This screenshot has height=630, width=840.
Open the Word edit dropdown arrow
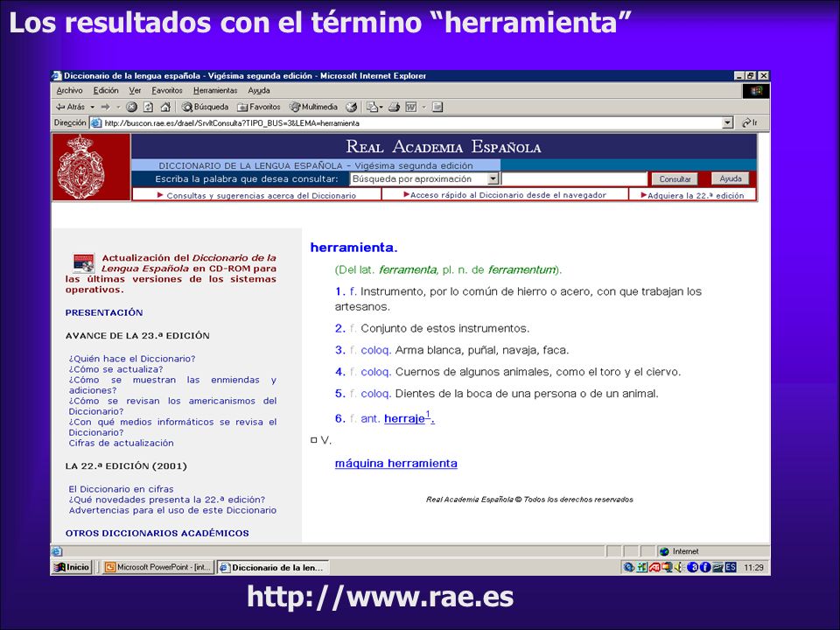[423, 107]
